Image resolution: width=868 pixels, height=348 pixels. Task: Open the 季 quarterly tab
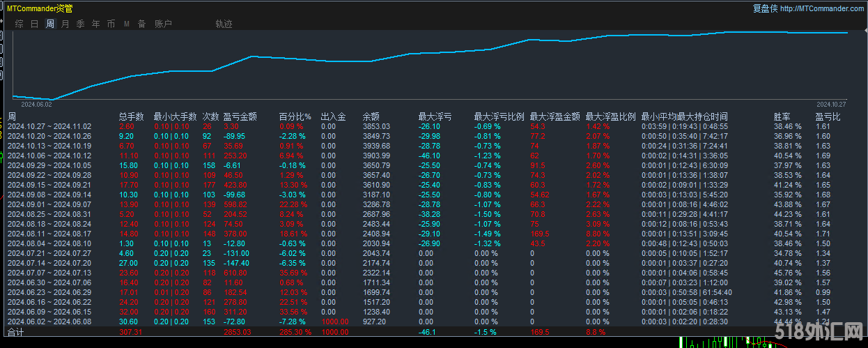tap(81, 24)
